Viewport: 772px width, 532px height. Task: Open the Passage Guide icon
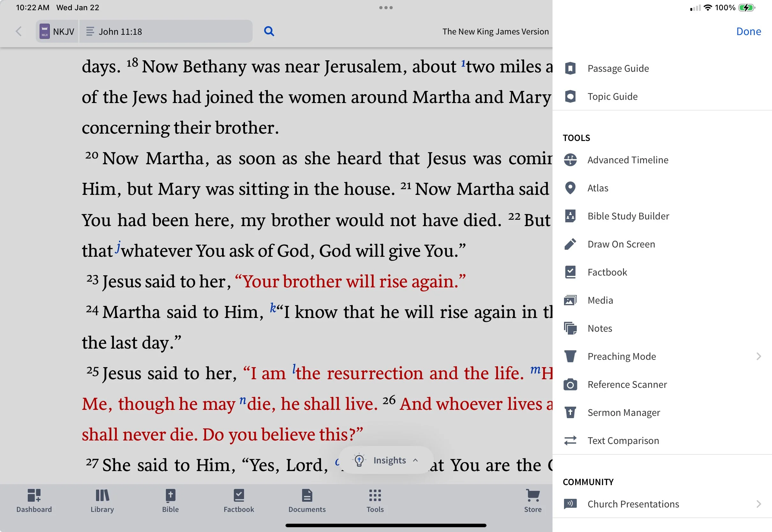click(570, 68)
